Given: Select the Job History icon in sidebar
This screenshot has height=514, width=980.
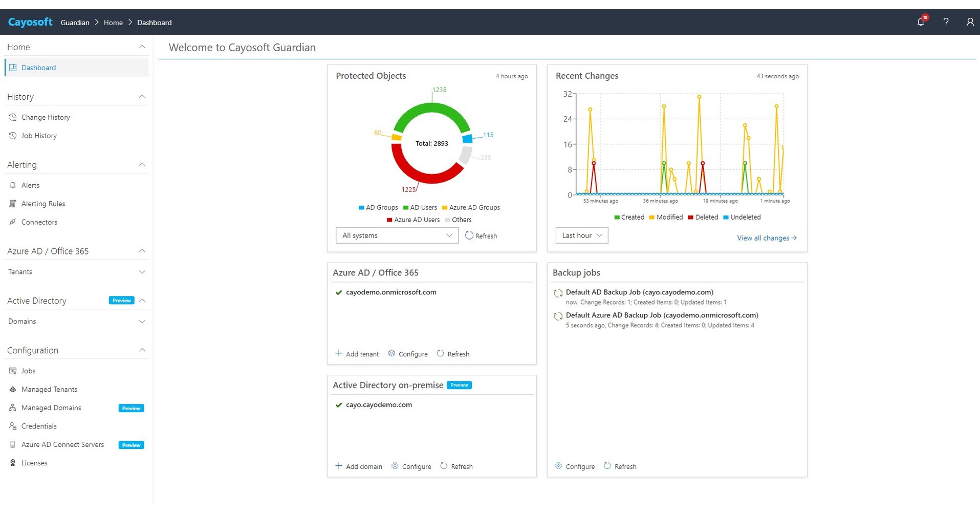Looking at the screenshot, I should pos(12,136).
